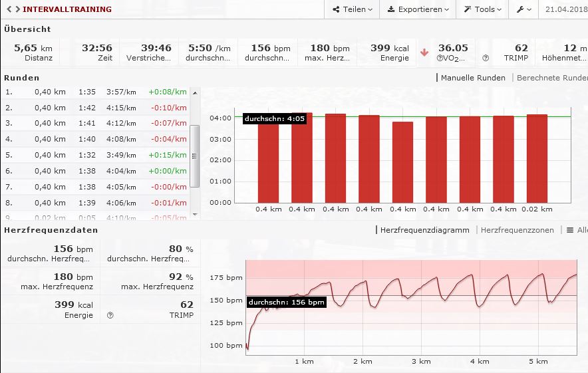Image resolution: width=588 pixels, height=373 pixels.
Task: Go to the previous activity arrow
Action: (6, 9)
